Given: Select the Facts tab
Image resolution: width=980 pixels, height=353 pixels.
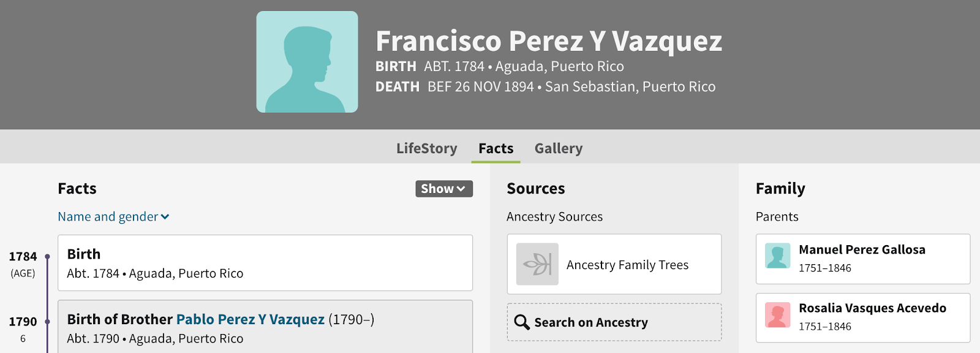Looking at the screenshot, I should (496, 148).
